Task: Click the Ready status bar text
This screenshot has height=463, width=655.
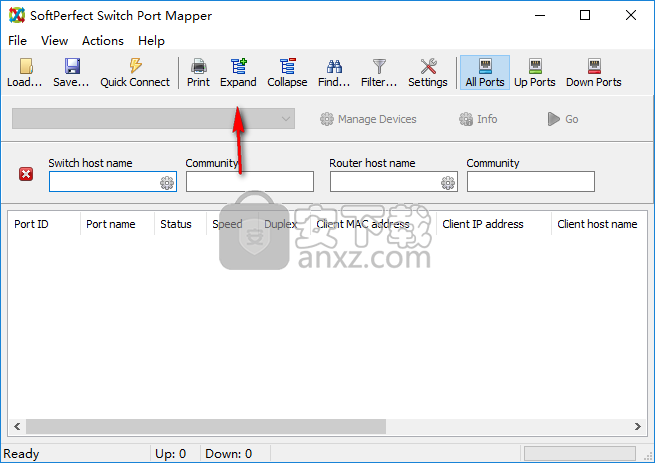Action: 21,454
